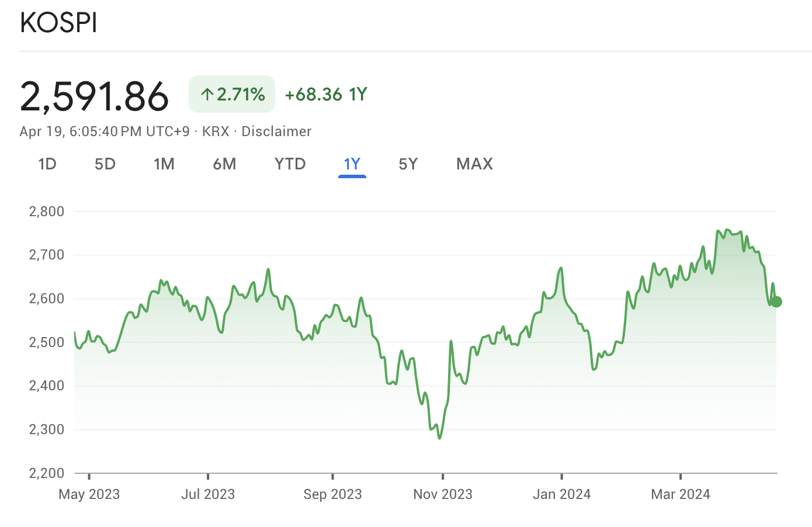Viewport: 812px width, 527px height.
Task: Click the +68.36 1Y change text
Action: click(326, 95)
